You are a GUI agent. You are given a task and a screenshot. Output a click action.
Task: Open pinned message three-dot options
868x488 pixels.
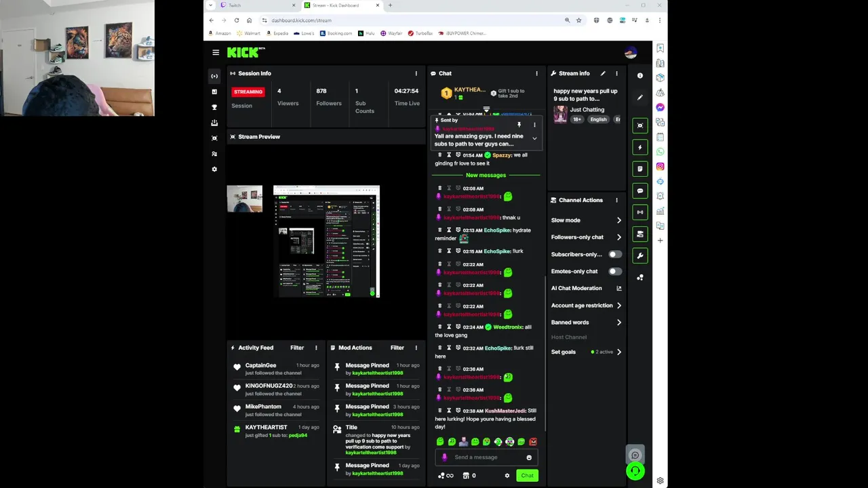534,125
